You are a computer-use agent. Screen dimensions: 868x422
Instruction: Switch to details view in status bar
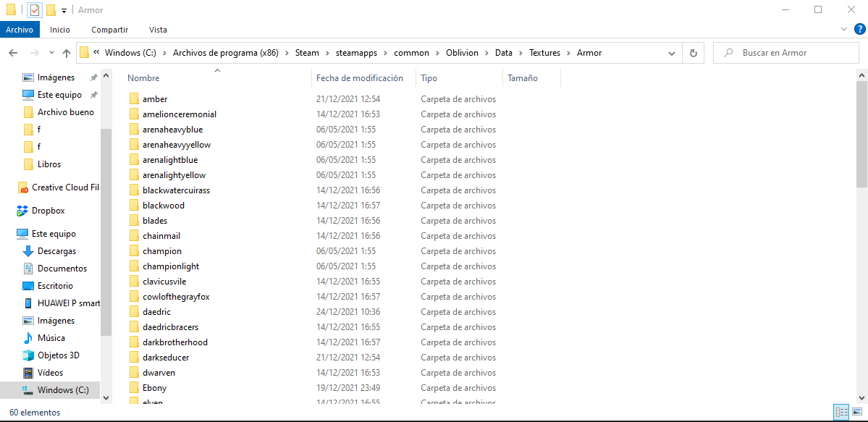point(842,412)
